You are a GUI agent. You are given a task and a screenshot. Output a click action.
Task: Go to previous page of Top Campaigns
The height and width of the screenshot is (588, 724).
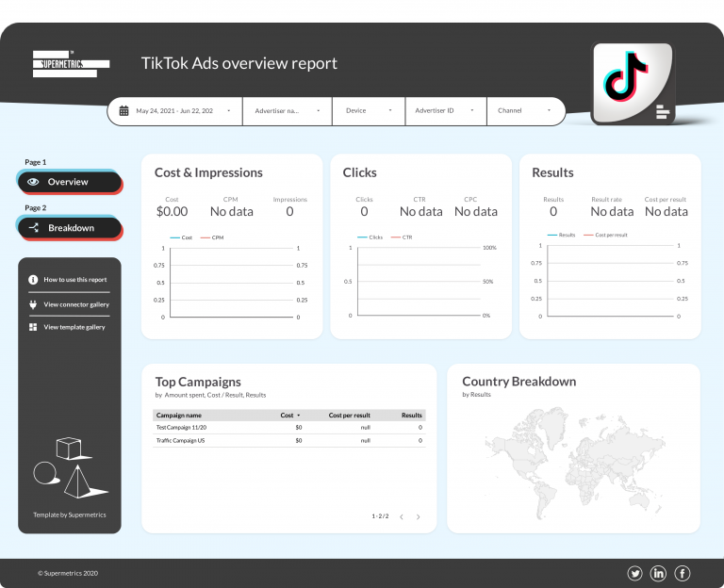pyautogui.click(x=402, y=516)
